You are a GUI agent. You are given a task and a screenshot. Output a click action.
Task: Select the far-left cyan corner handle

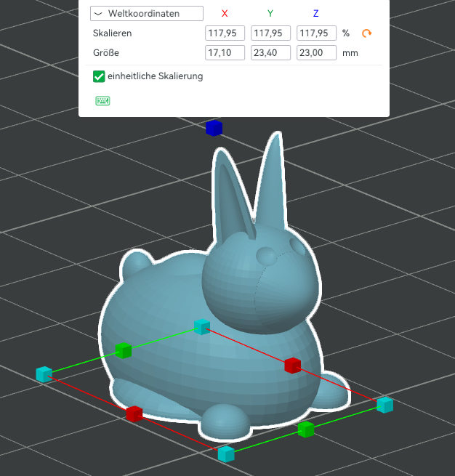click(44, 374)
